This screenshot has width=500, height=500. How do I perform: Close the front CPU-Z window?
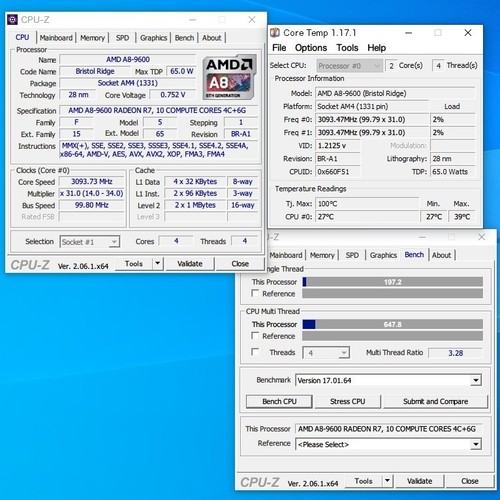pyautogui.click(x=252, y=20)
